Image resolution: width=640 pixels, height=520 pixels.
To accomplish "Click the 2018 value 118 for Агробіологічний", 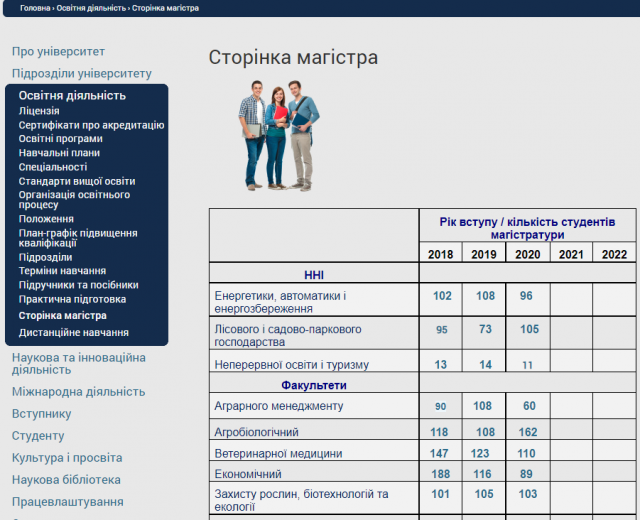I will 439,432.
